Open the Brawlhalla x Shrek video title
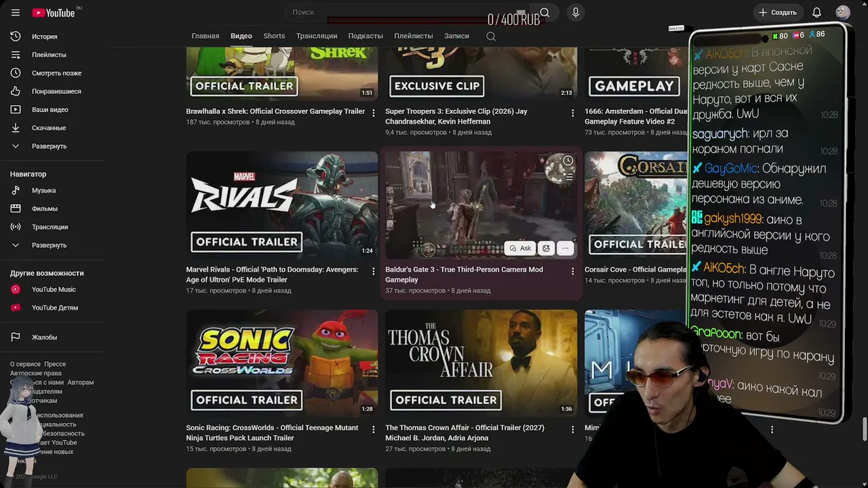Image resolution: width=868 pixels, height=488 pixels. coord(275,111)
